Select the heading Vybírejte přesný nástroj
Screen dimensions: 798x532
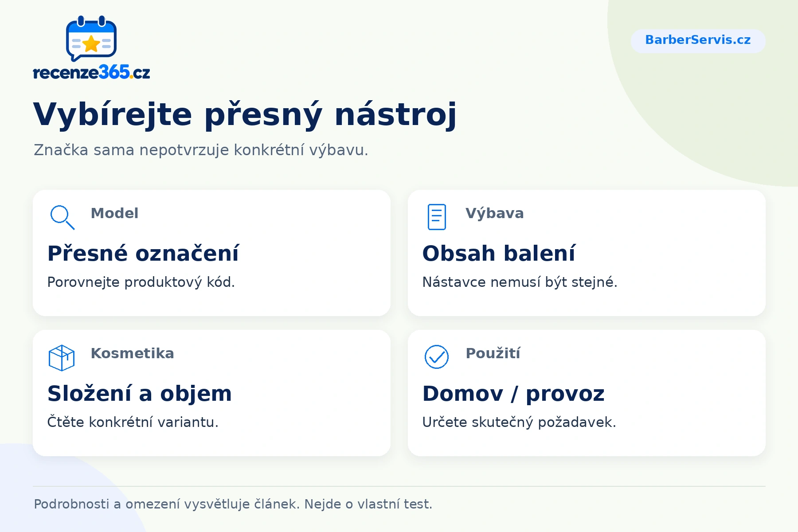(x=245, y=115)
